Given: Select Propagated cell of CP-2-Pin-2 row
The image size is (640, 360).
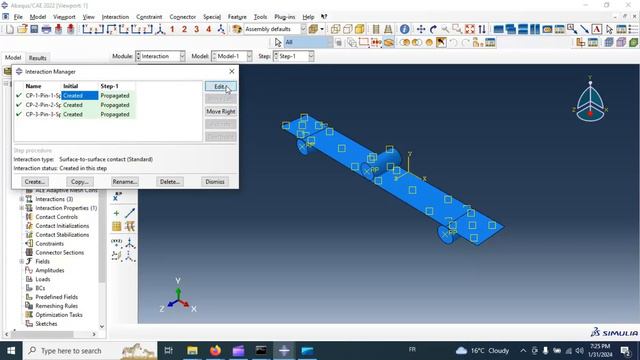Looking at the screenshot, I should 117,105.
